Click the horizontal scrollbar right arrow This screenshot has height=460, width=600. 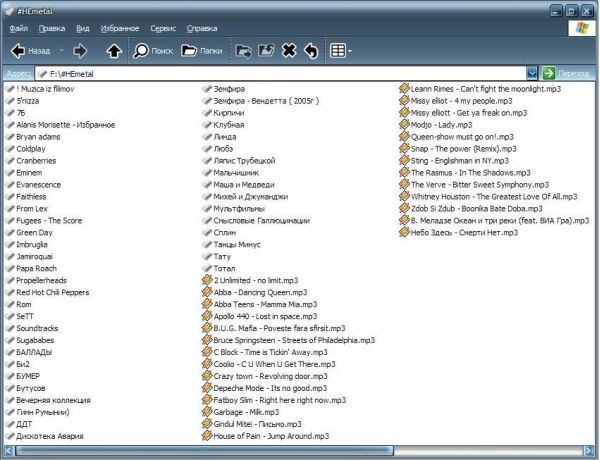tap(589, 450)
